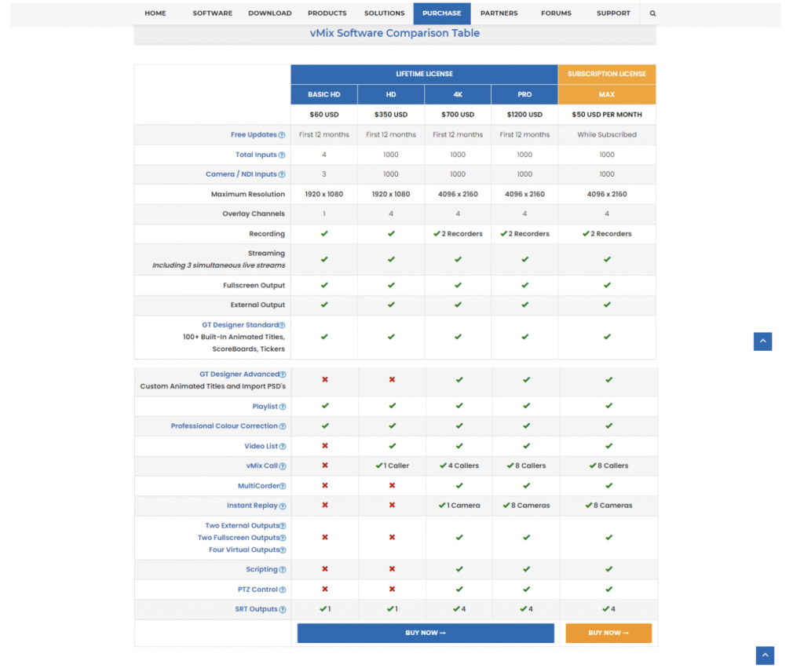Image resolution: width=804 pixels, height=672 pixels.
Task: Click upper scroll-to-top arrow button
Action: 762,341
